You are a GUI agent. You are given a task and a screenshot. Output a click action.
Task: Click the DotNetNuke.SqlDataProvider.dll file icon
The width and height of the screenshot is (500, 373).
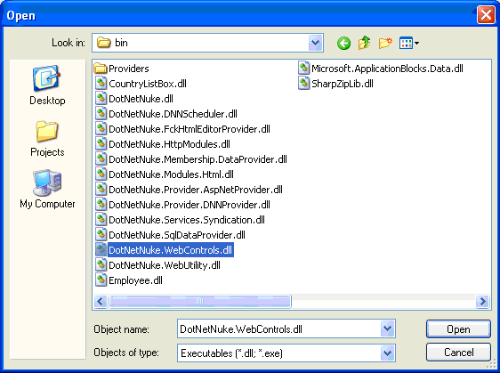click(x=101, y=235)
